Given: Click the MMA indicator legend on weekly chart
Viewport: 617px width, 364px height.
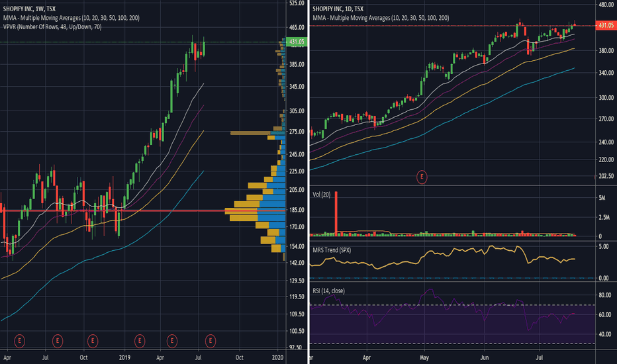Looking at the screenshot, I should (x=71, y=18).
